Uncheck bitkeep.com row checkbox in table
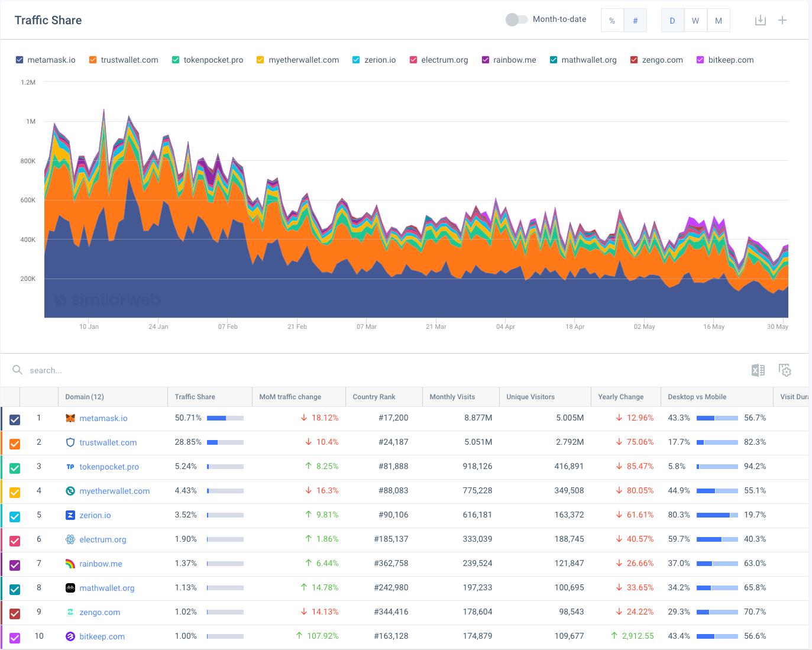 click(15, 638)
